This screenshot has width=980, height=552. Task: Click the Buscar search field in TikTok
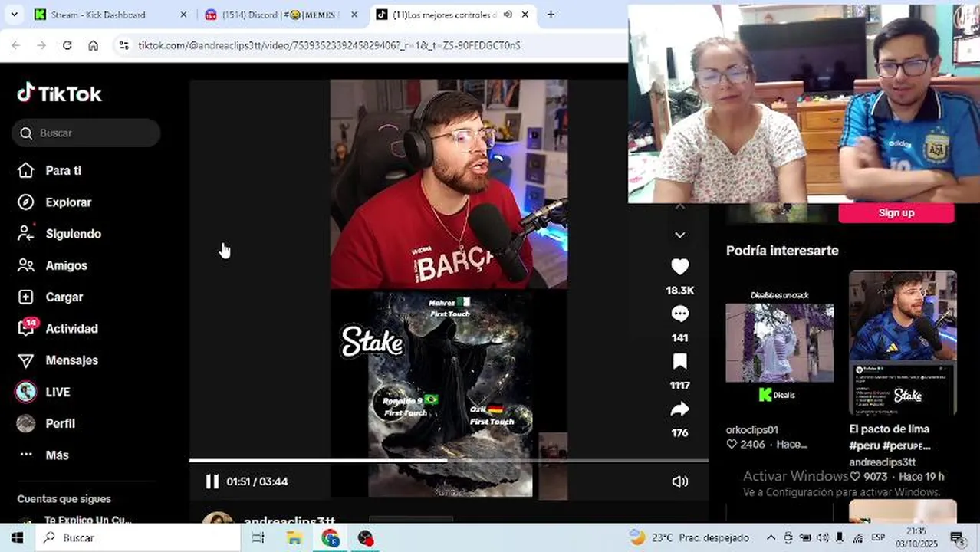(86, 133)
